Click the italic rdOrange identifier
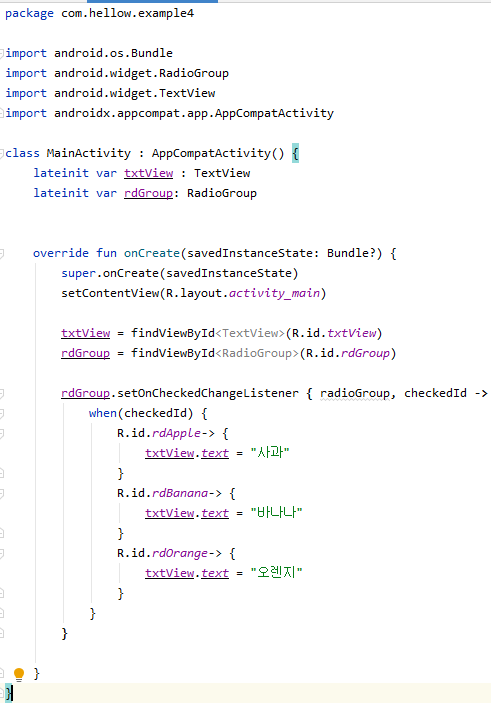 (x=180, y=553)
